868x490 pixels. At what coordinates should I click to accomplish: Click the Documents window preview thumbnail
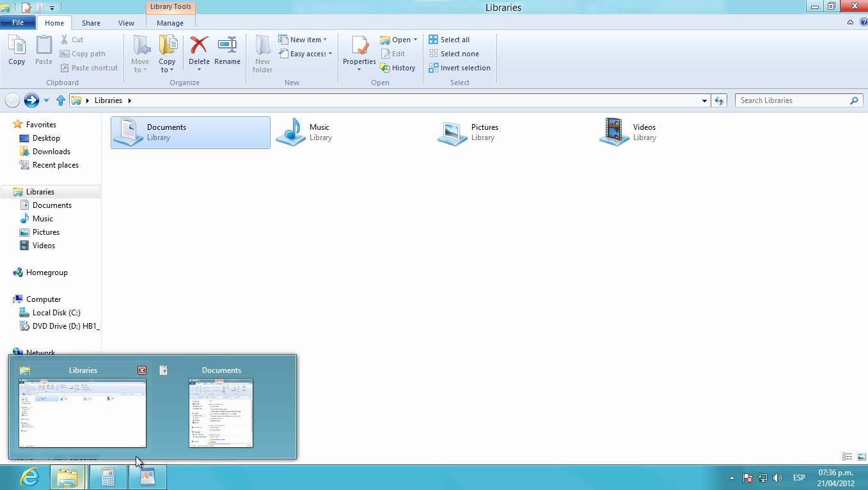[x=221, y=413]
